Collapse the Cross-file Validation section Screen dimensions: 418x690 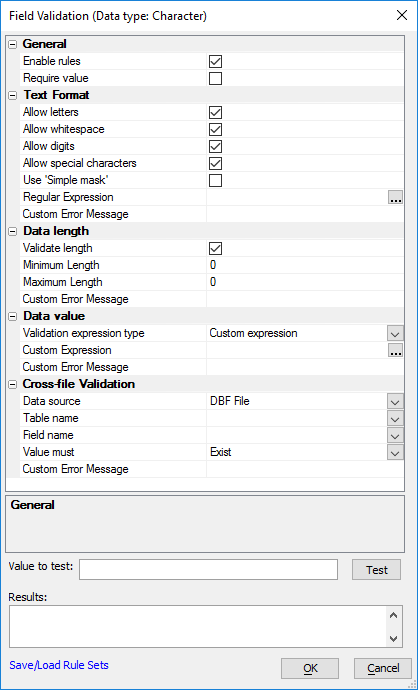click(13, 384)
